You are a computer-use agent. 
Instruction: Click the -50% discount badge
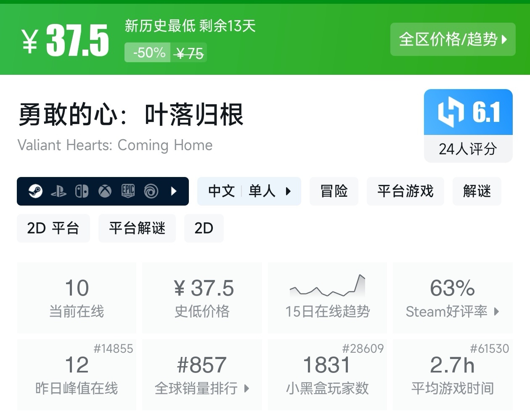coord(147,53)
